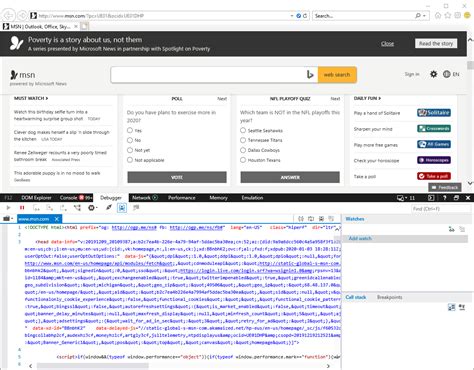Click the Find (Ctrl+F) input field
Viewport: 474px width, 370px height.
click(x=441, y=209)
